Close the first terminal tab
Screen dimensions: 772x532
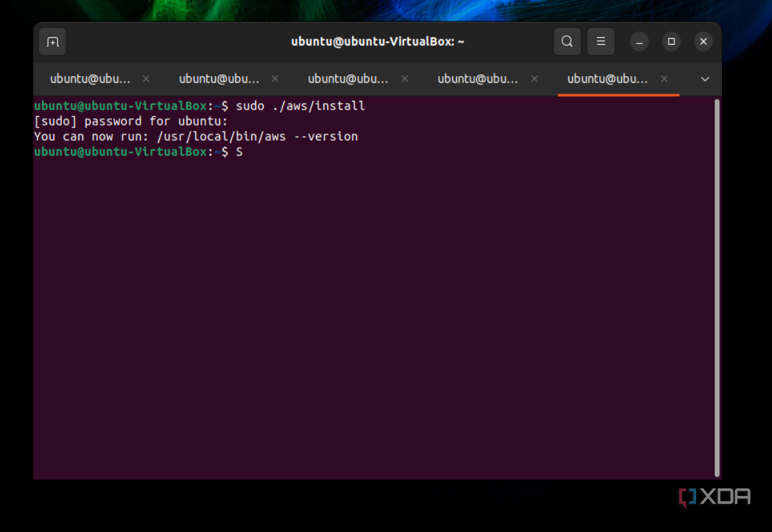coord(146,79)
